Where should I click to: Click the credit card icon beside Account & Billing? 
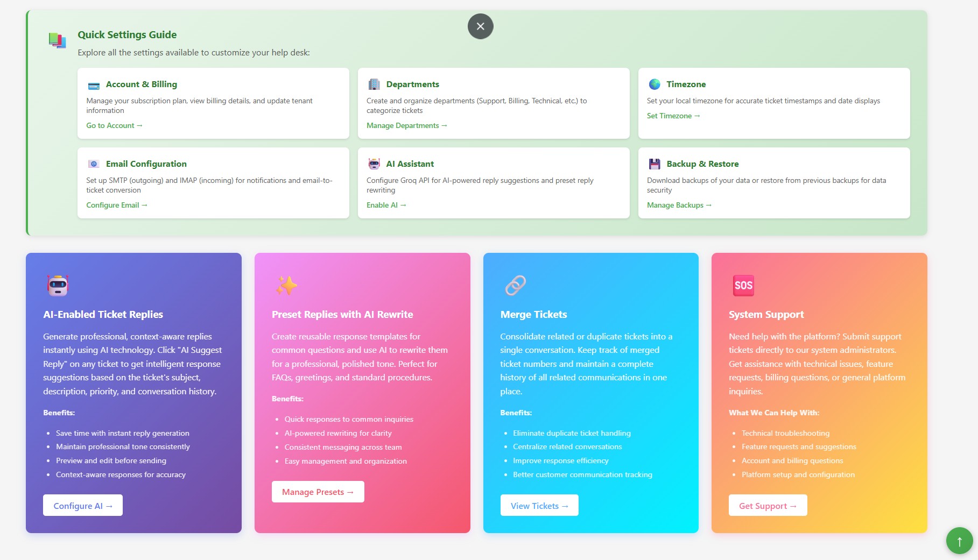coord(94,84)
